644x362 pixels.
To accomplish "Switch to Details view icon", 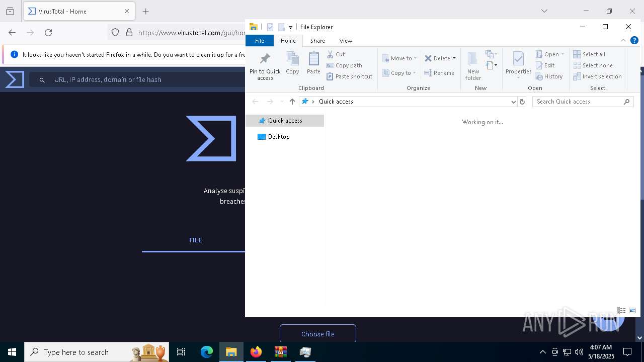I will click(x=621, y=311).
